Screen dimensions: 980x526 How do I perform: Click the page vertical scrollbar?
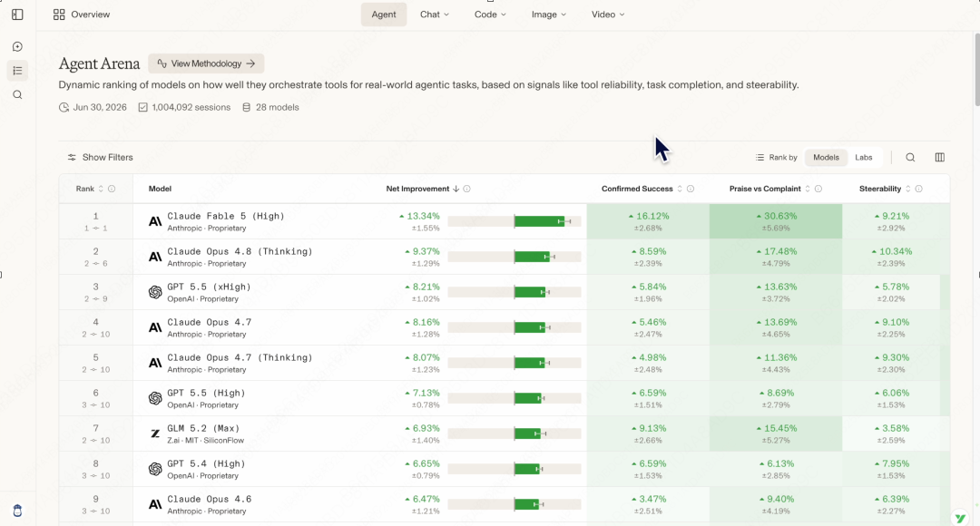coord(976,69)
